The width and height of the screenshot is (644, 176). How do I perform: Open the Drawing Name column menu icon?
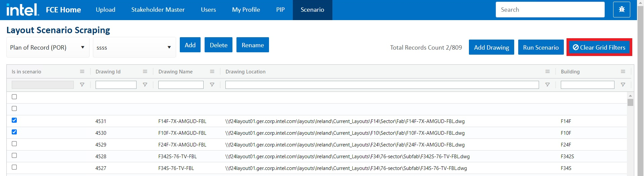[212, 71]
